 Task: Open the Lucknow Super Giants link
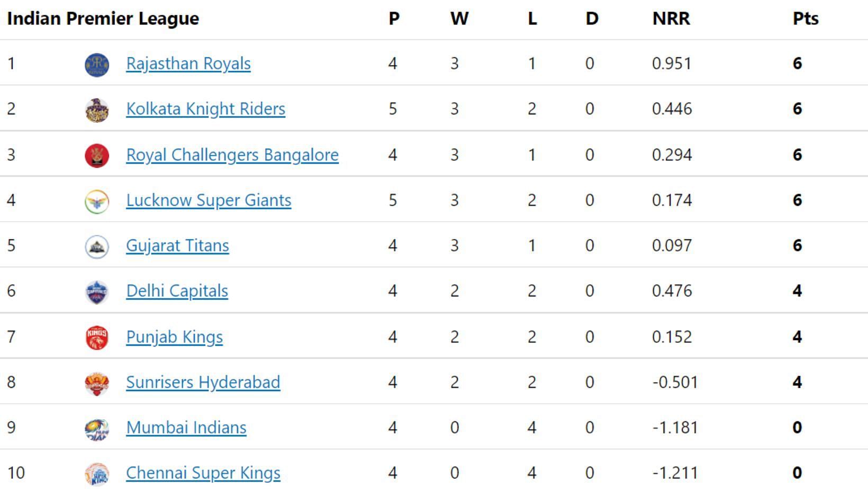tap(209, 200)
